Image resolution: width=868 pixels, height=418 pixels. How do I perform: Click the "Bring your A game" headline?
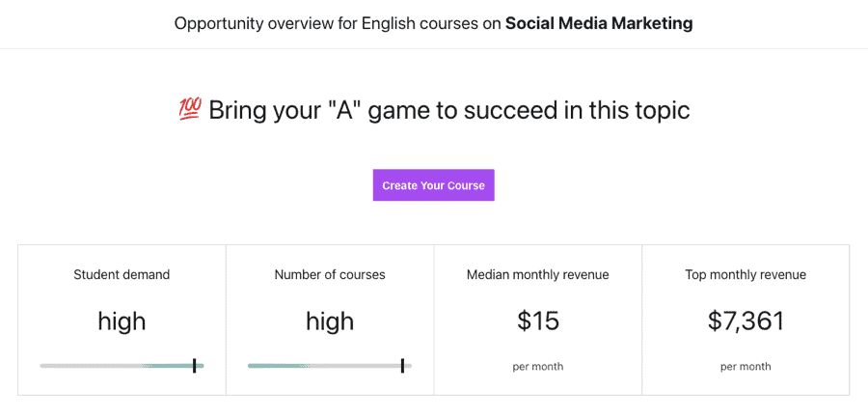[x=448, y=110]
